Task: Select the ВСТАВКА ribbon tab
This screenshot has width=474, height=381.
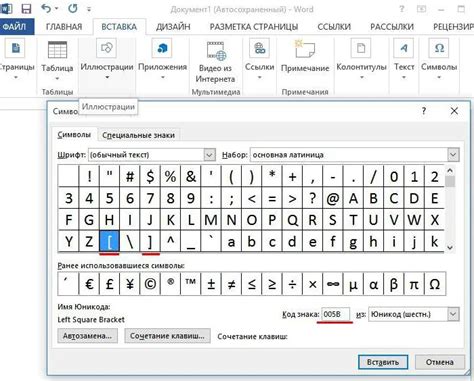Action: coord(119,27)
